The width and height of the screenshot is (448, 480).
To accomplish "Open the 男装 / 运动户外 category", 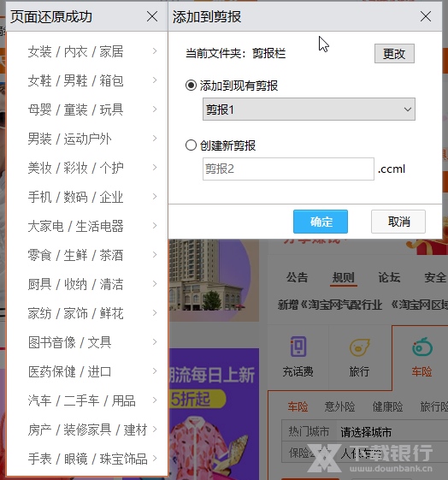I will 70,139.
